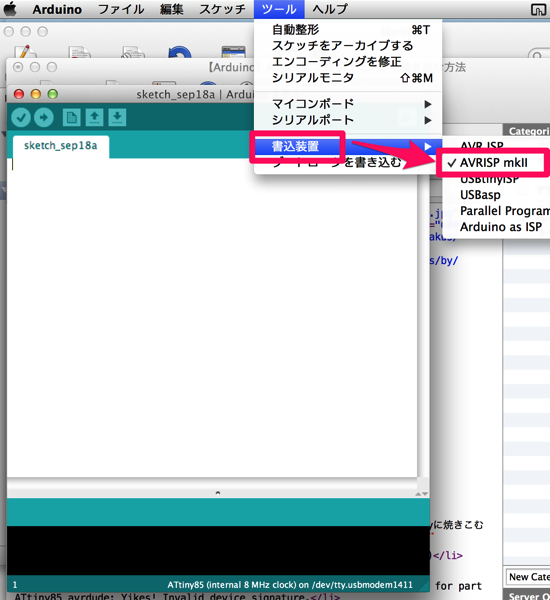550x600 pixels.
Task: Click the Verify checkmark button
Action: (x=21, y=117)
